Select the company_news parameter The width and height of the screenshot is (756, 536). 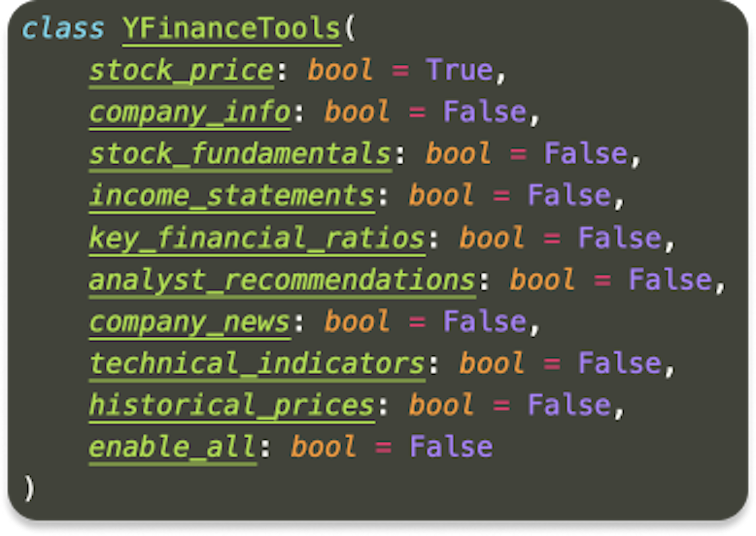[x=190, y=322]
